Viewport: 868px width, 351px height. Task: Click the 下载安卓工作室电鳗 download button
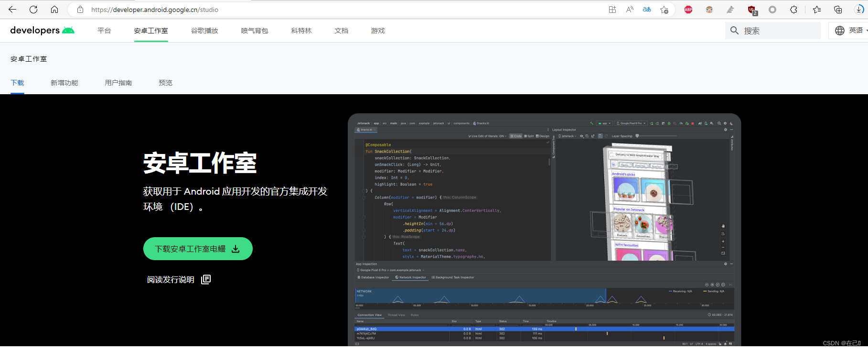198,249
